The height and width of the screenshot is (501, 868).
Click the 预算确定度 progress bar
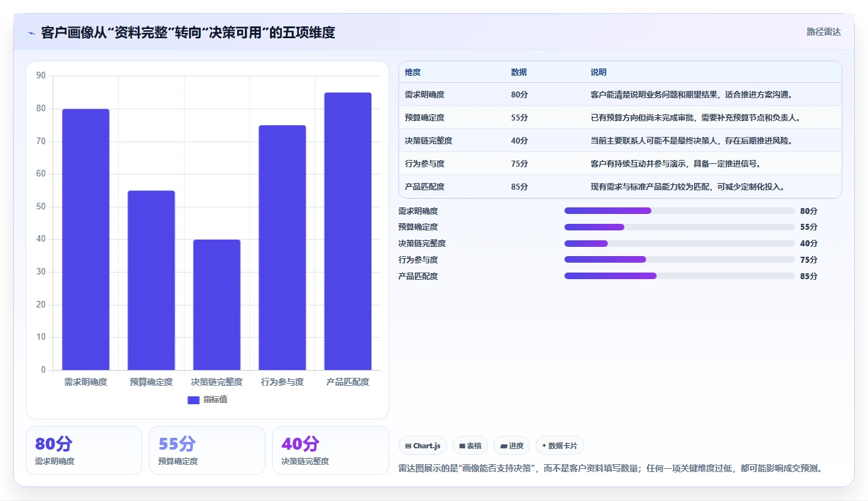tap(679, 227)
